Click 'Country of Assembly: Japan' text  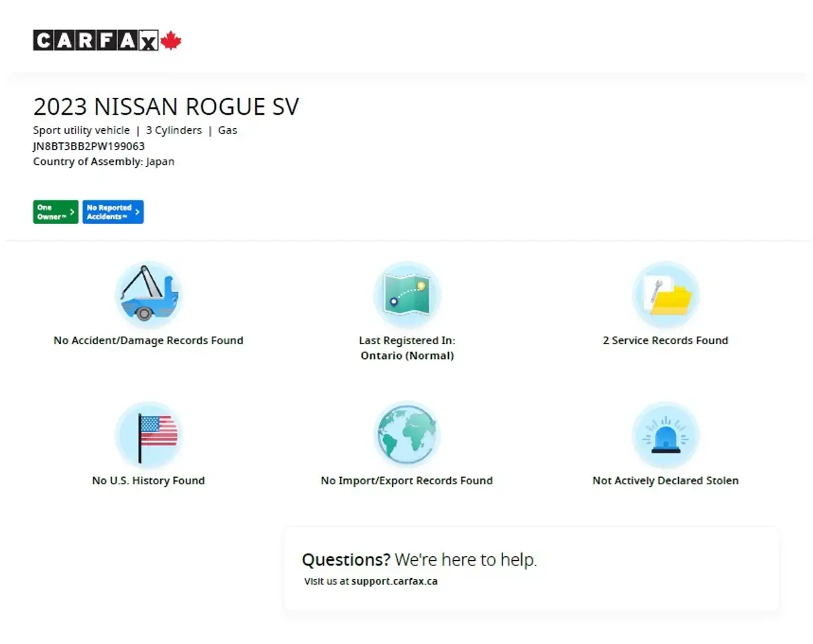(104, 162)
